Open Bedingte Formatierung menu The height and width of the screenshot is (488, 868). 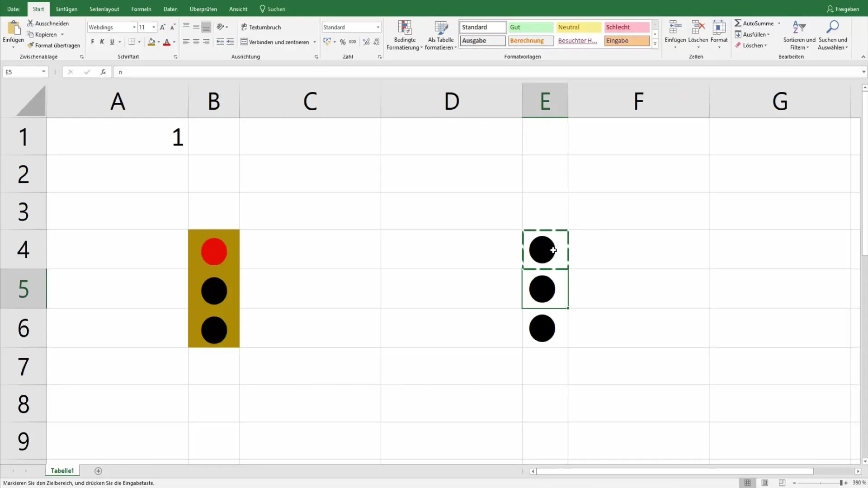click(405, 35)
